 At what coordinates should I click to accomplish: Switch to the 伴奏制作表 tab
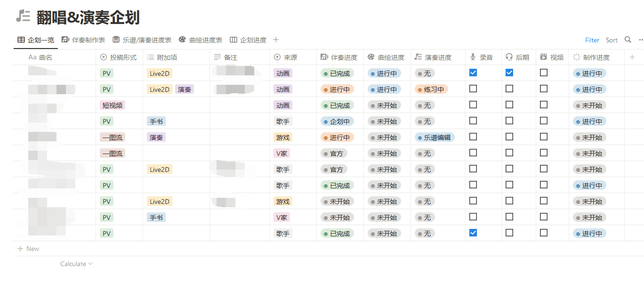pos(83,40)
